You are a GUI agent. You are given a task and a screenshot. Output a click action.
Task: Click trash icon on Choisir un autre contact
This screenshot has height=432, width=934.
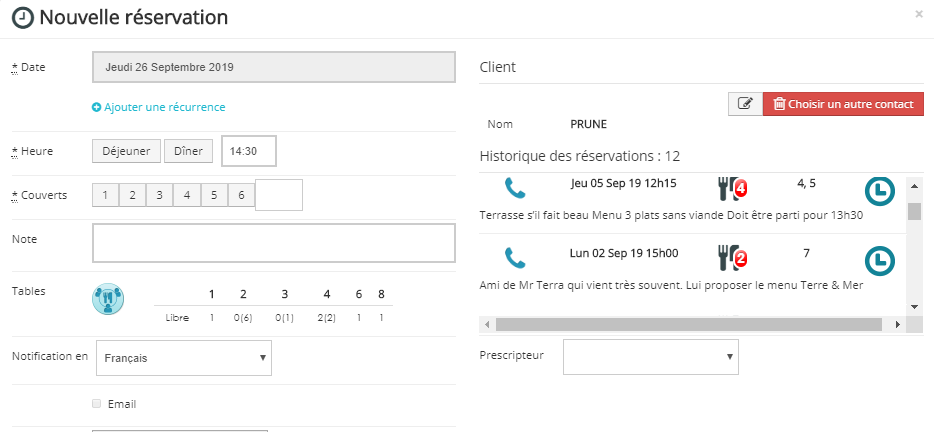tap(779, 104)
